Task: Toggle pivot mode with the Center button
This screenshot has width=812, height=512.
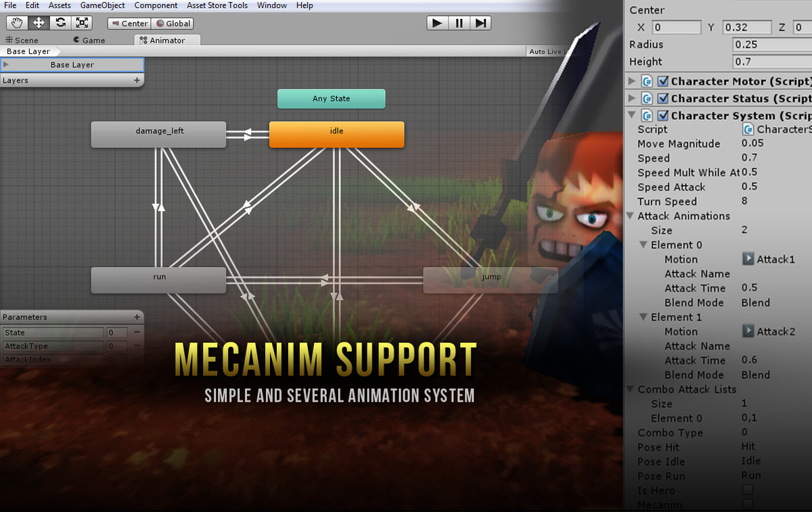Action: (129, 23)
